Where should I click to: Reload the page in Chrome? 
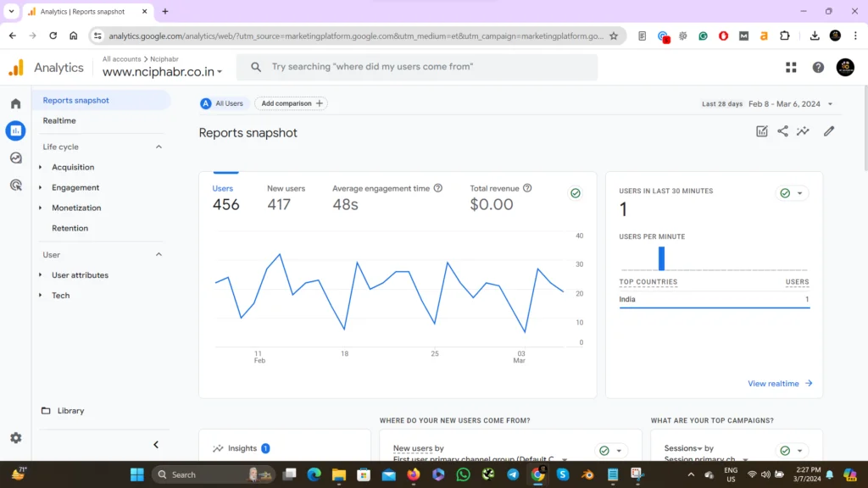tap(53, 36)
